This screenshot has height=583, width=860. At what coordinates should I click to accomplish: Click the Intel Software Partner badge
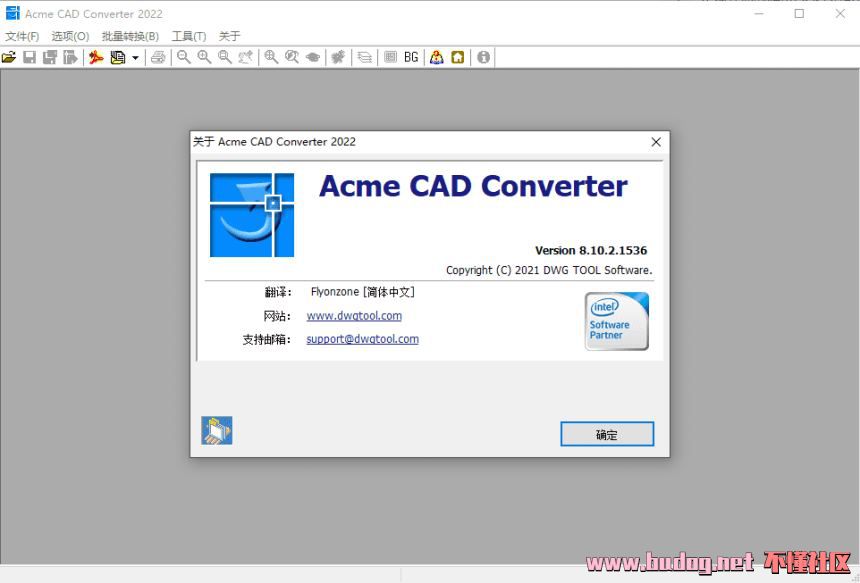pyautogui.click(x=617, y=321)
